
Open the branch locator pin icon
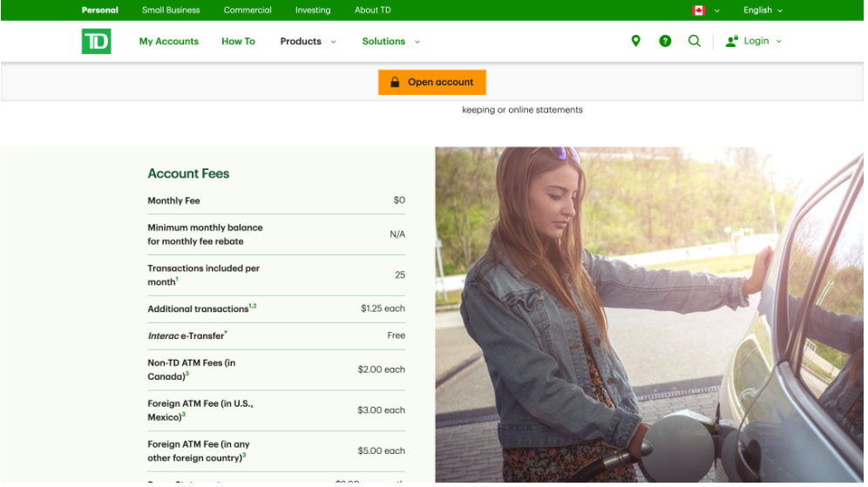(635, 41)
